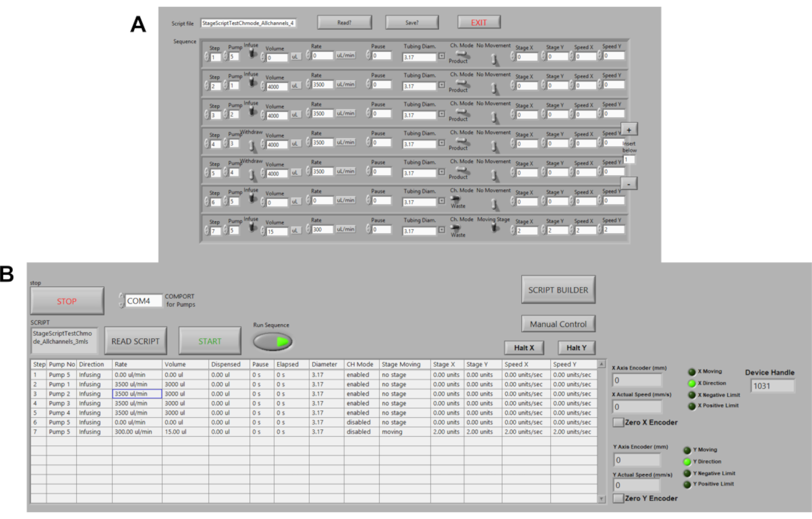
Task: Click the READ SCRIPT button
Action: 135,341
